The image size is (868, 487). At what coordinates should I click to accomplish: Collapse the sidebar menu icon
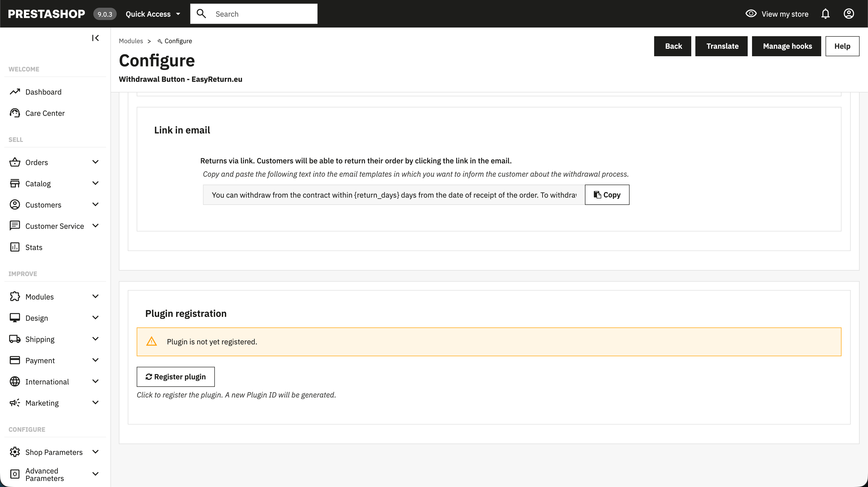95,38
